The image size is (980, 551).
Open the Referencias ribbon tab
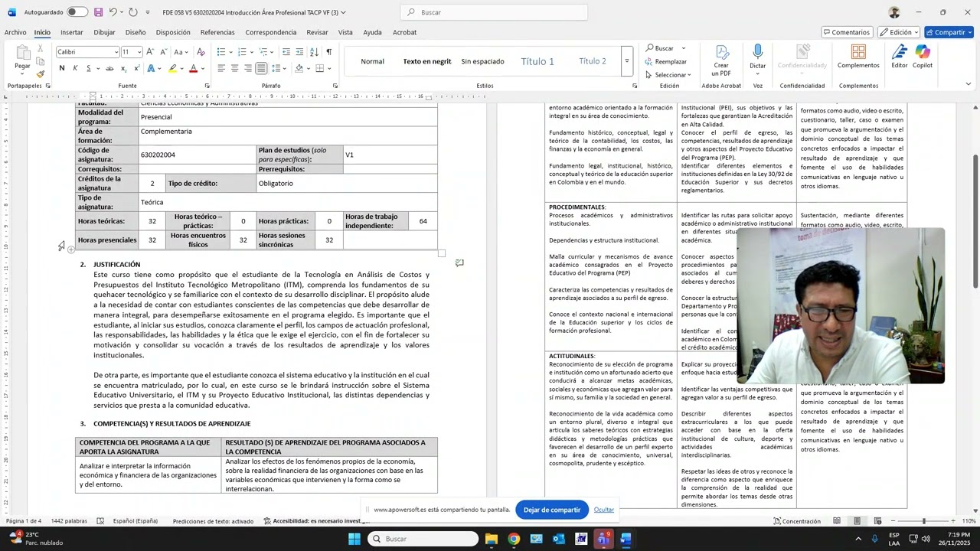click(x=217, y=32)
